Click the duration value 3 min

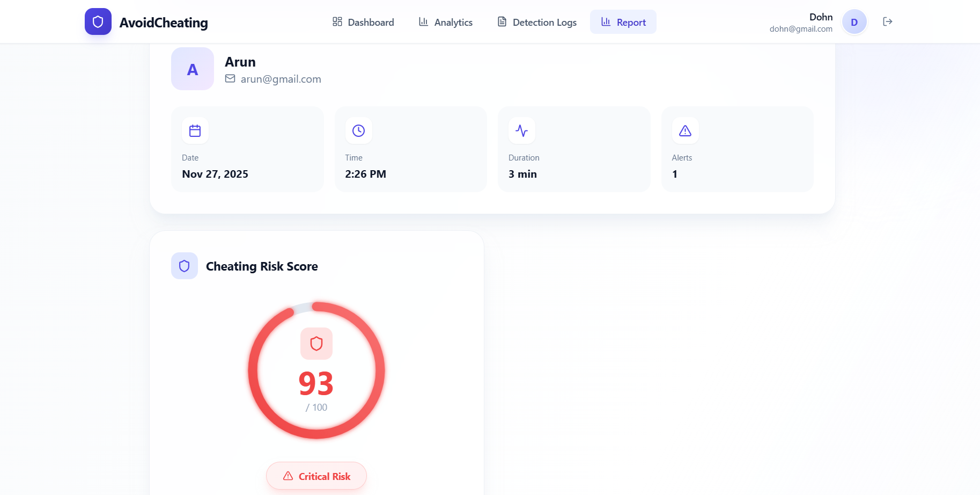point(522,174)
